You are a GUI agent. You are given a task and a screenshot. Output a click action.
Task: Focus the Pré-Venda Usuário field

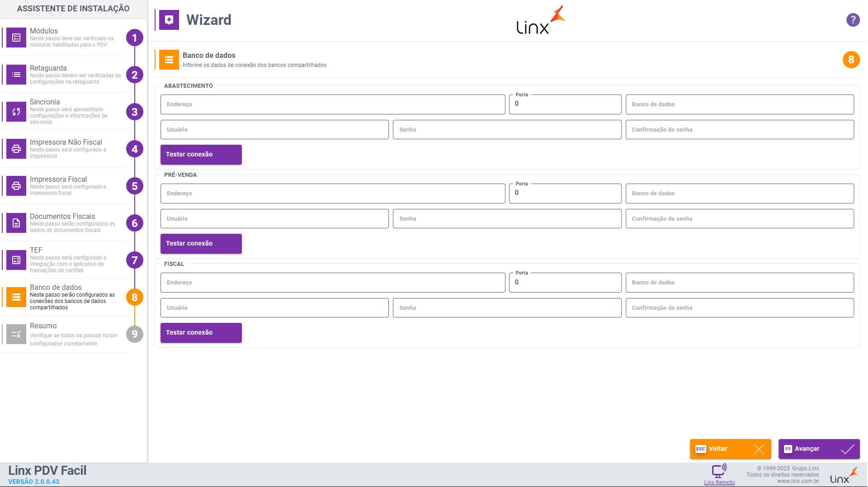tap(274, 219)
